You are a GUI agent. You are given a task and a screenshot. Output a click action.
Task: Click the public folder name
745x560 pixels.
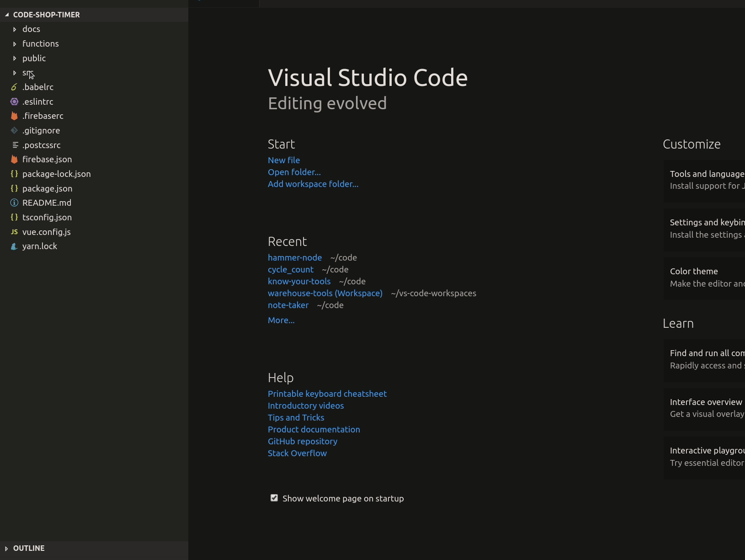pos(34,58)
